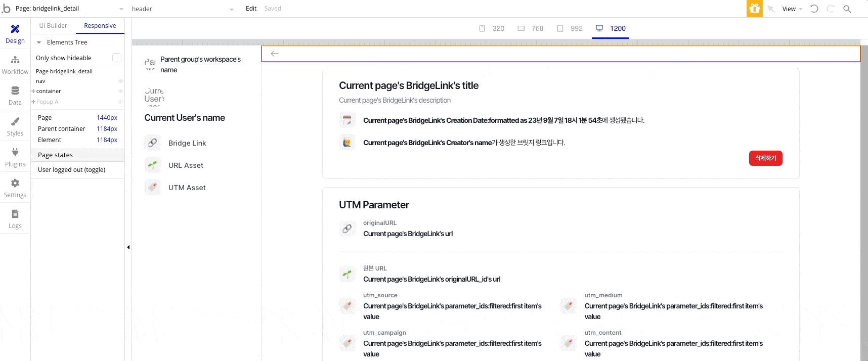Expand the container tree item
Screen dimensions: 868x361
point(33,91)
